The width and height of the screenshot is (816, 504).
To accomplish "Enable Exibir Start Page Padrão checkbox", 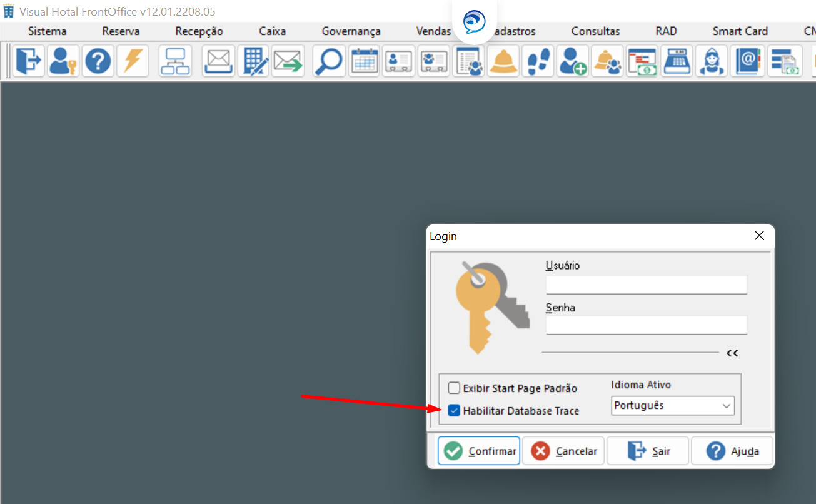I will [x=454, y=388].
